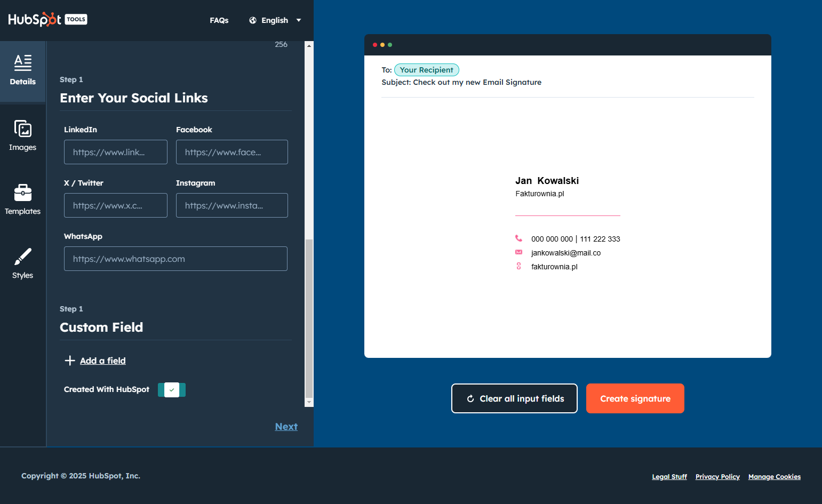This screenshot has height=504, width=822.
Task: Click the pink email envelope icon in preview
Action: (518, 252)
